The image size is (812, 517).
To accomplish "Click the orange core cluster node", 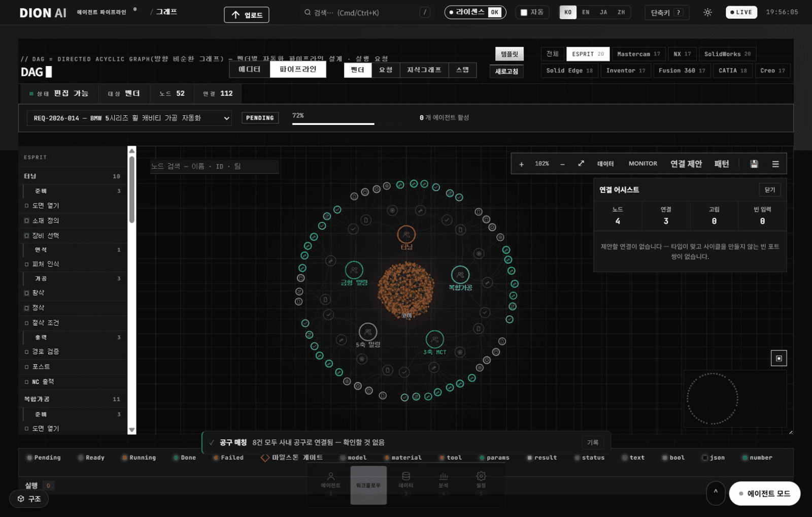I will coord(406,289).
